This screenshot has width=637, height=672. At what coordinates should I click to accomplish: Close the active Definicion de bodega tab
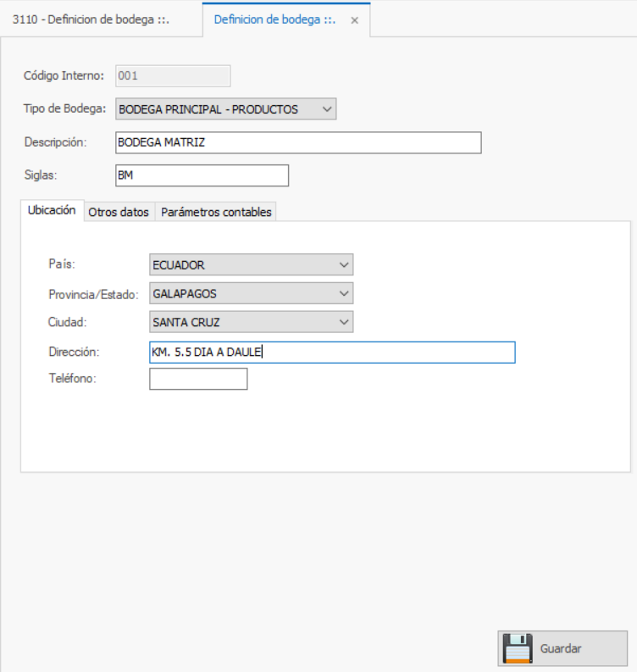(x=354, y=20)
